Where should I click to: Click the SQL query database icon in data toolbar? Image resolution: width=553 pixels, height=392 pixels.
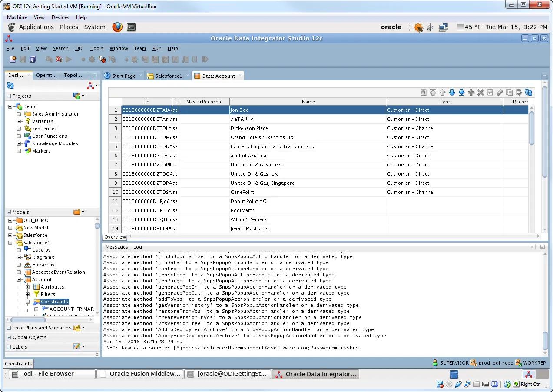pos(424,93)
